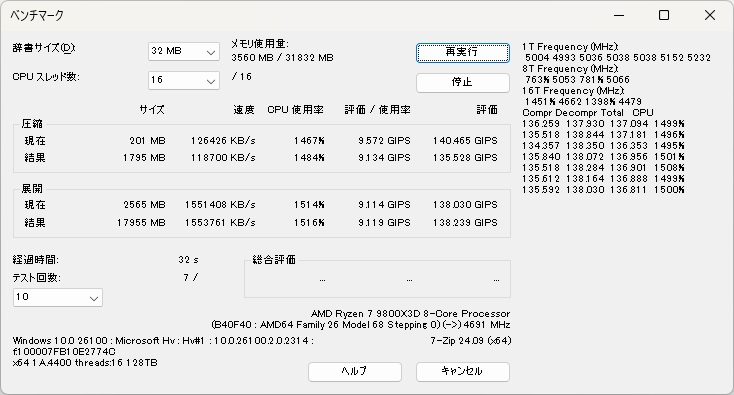Viewport: 734px width, 395px height.
Task: Click the Windows 10.0 26100 system info line
Action: click(x=163, y=341)
